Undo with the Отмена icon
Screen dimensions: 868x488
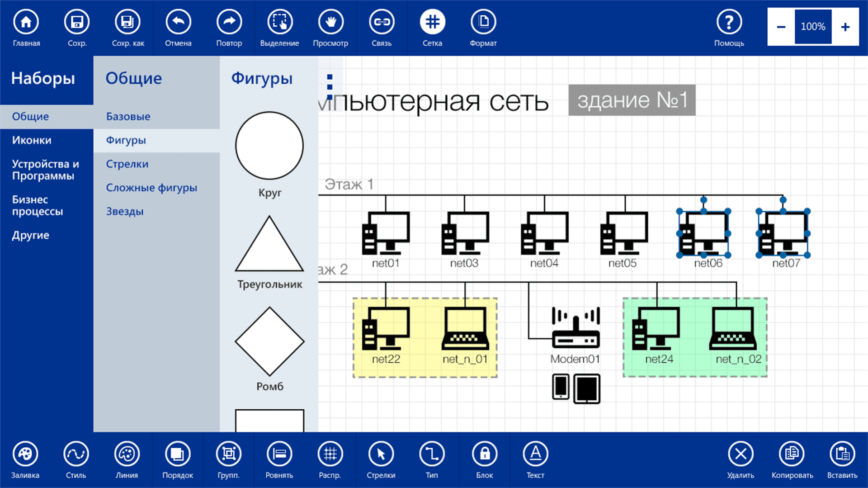[178, 22]
